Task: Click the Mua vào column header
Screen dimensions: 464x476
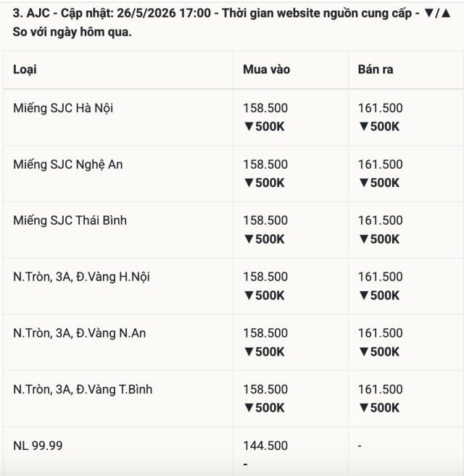Action: point(267,70)
